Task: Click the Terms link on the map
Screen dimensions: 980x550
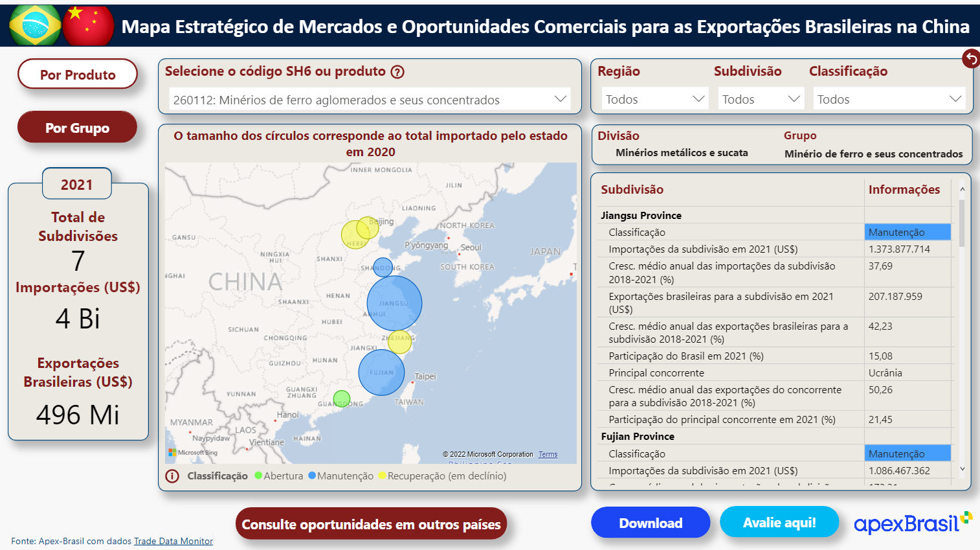Action: pyautogui.click(x=548, y=454)
